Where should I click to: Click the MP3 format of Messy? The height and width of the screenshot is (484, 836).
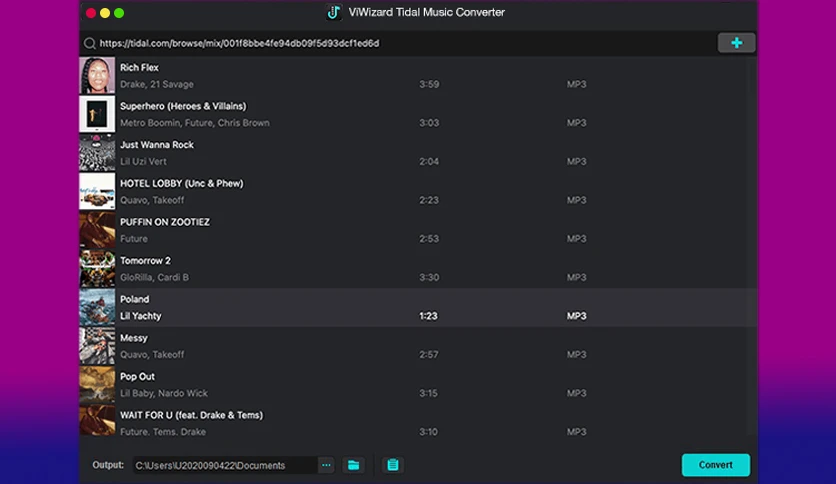576,354
